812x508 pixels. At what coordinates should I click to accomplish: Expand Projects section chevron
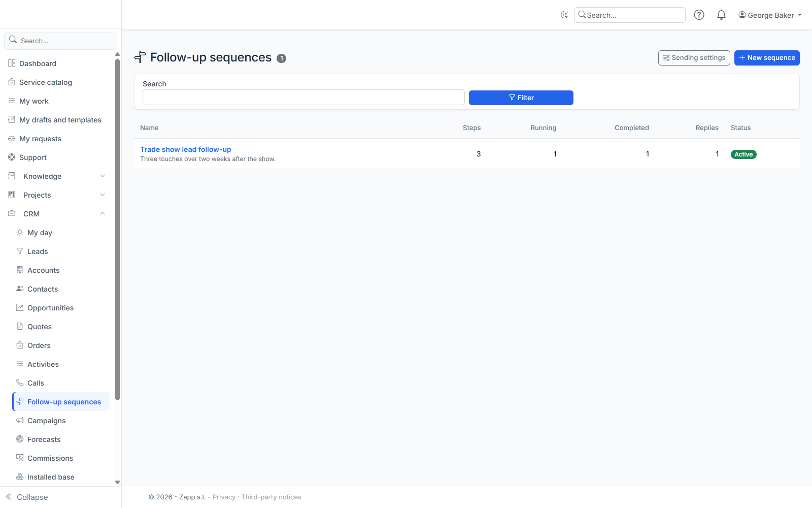(x=103, y=195)
